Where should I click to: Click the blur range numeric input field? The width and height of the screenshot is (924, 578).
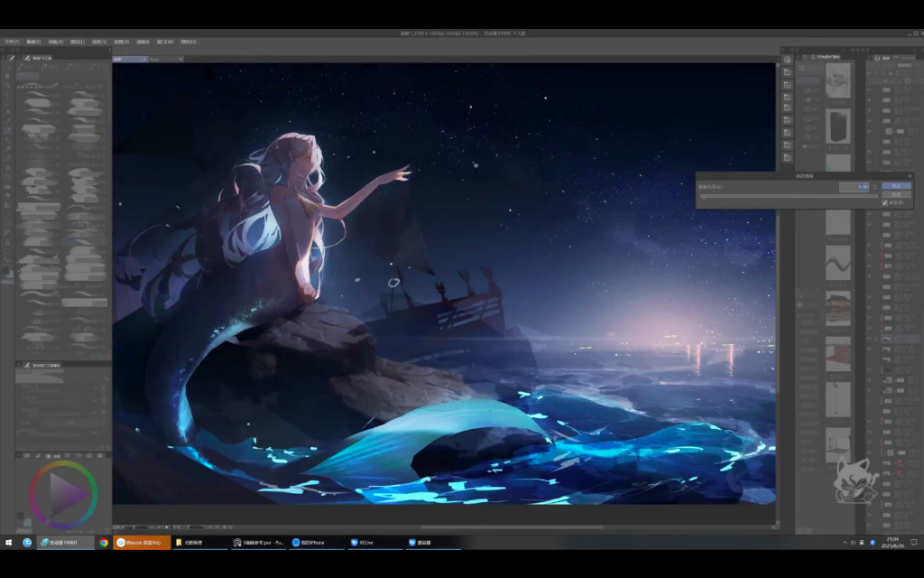pyautogui.click(x=853, y=187)
